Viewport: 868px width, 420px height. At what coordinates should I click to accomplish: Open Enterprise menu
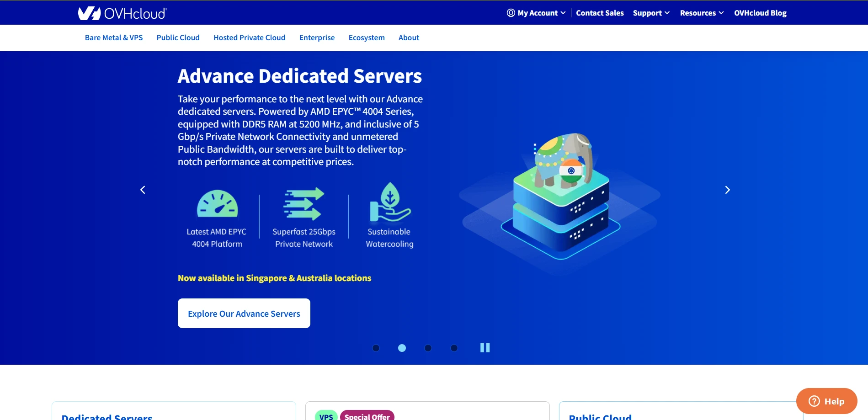(317, 37)
